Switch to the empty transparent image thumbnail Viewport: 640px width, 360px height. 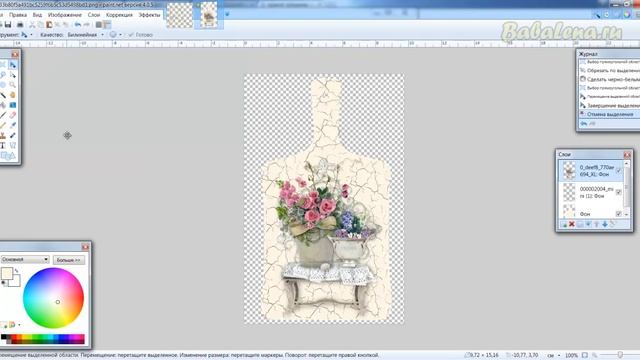pyautogui.click(x=180, y=15)
